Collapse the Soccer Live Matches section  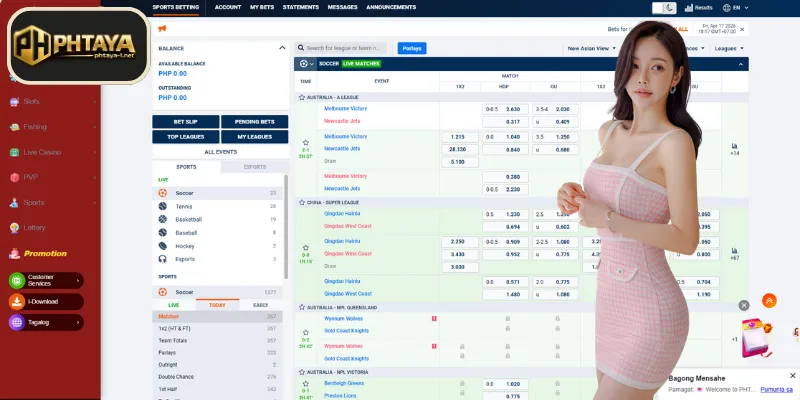pyautogui.click(x=741, y=64)
